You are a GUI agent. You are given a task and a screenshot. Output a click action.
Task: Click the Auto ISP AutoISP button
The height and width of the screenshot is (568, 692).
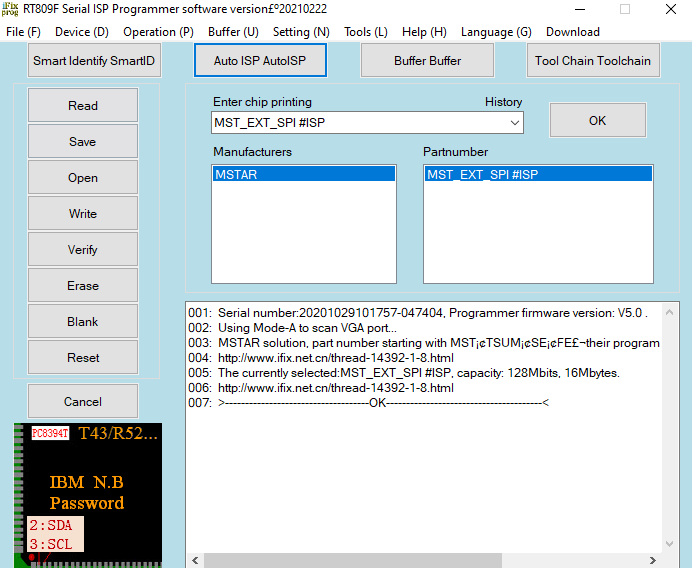260,60
